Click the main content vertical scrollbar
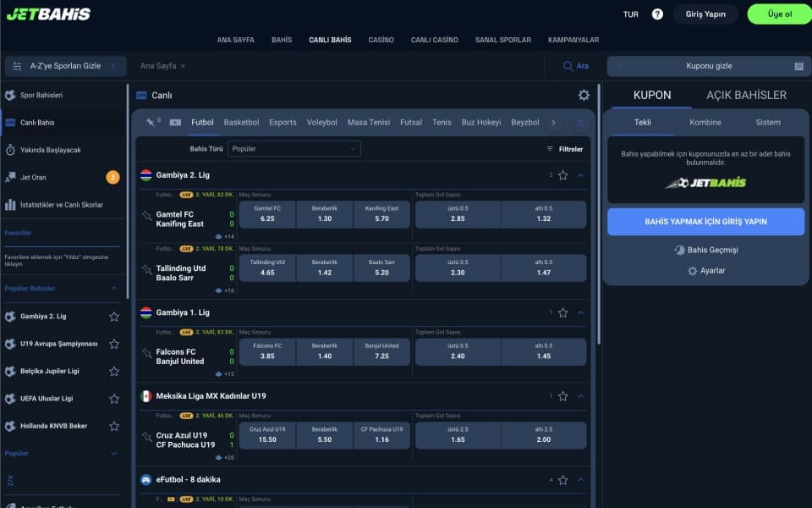This screenshot has width=812, height=508. (x=599, y=214)
